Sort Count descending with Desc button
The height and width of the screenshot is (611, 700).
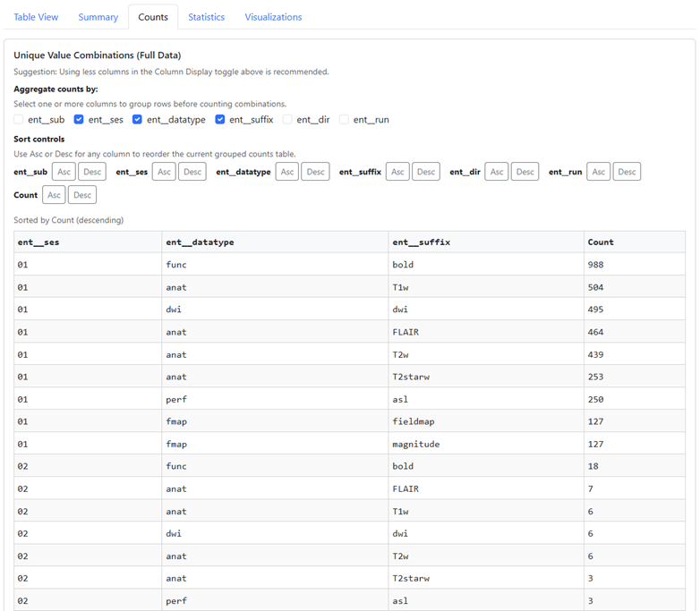point(82,195)
